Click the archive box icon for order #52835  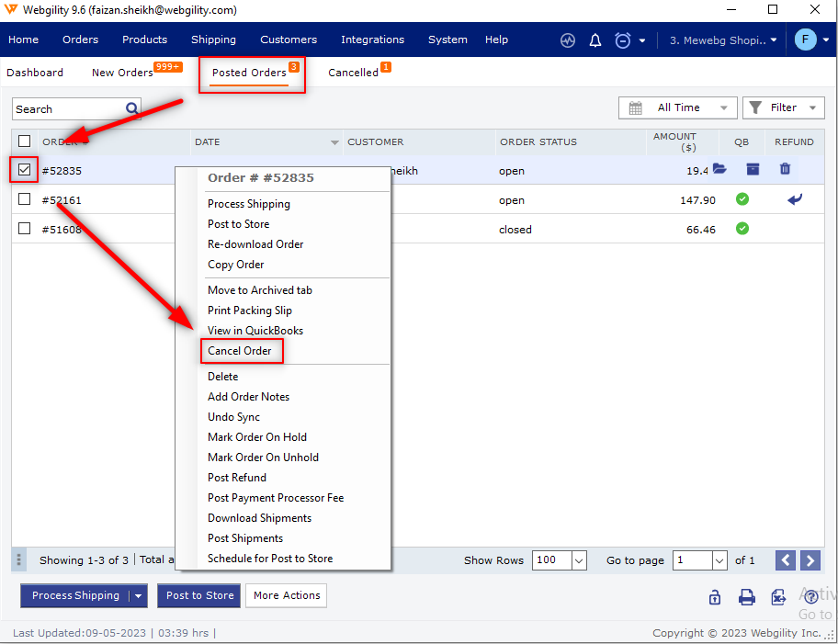[753, 169]
